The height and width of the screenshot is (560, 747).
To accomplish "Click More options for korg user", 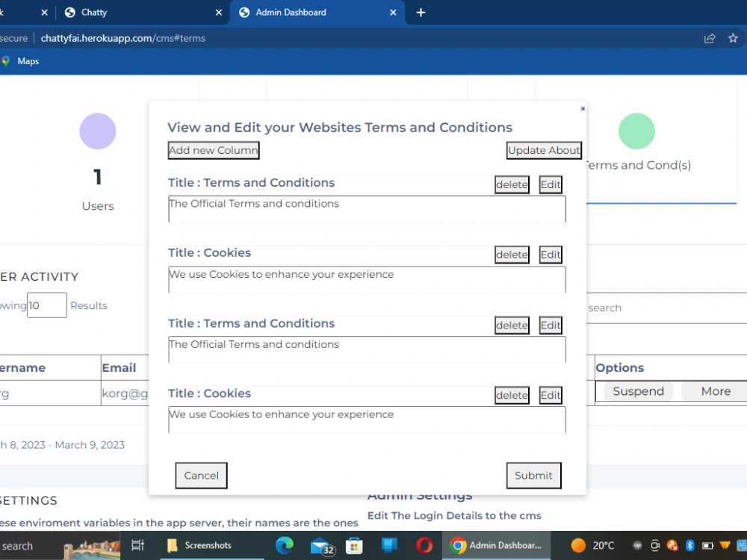I will pyautogui.click(x=716, y=391).
